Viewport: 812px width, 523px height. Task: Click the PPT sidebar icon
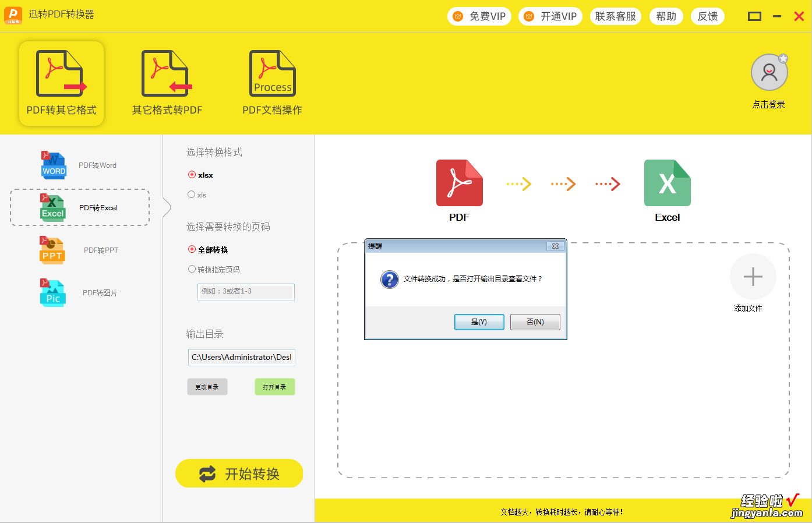[x=52, y=250]
